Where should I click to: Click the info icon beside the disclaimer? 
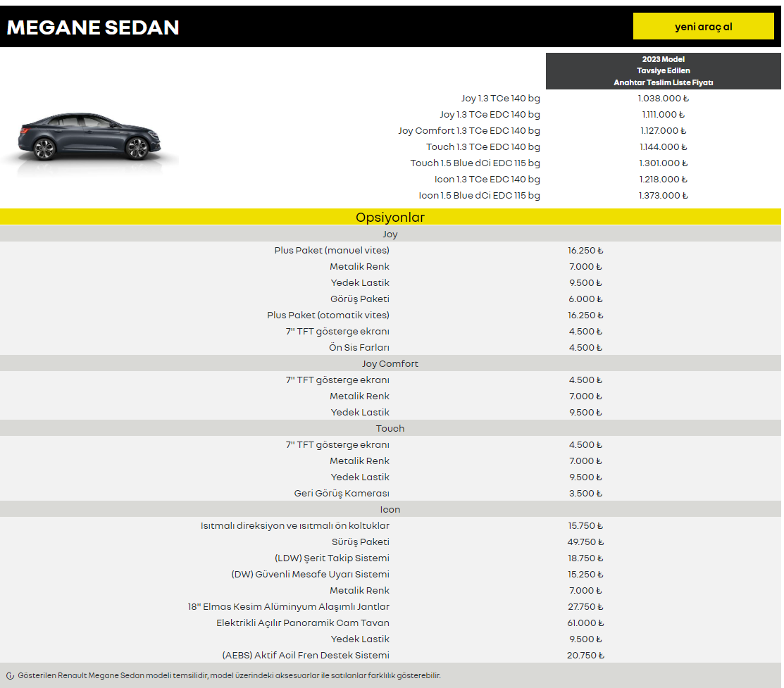[10, 675]
